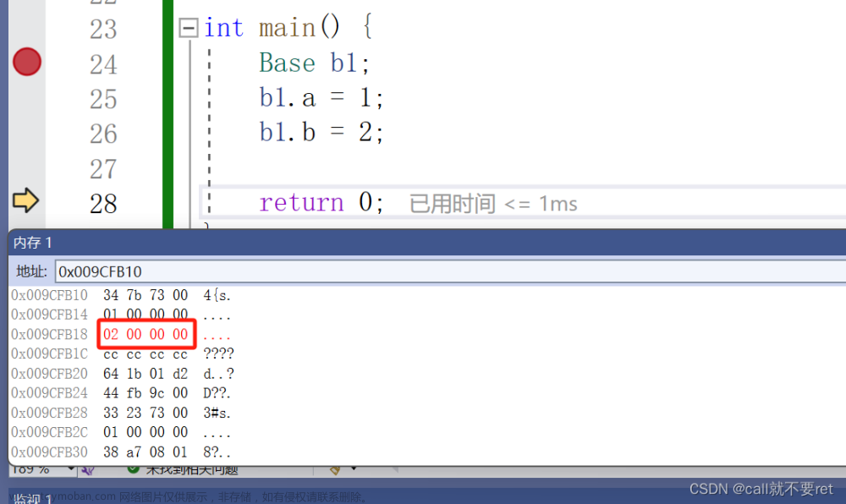This screenshot has height=504, width=846.
Task: Select bytes 'cc cc cc cc' in memory
Action: (146, 354)
